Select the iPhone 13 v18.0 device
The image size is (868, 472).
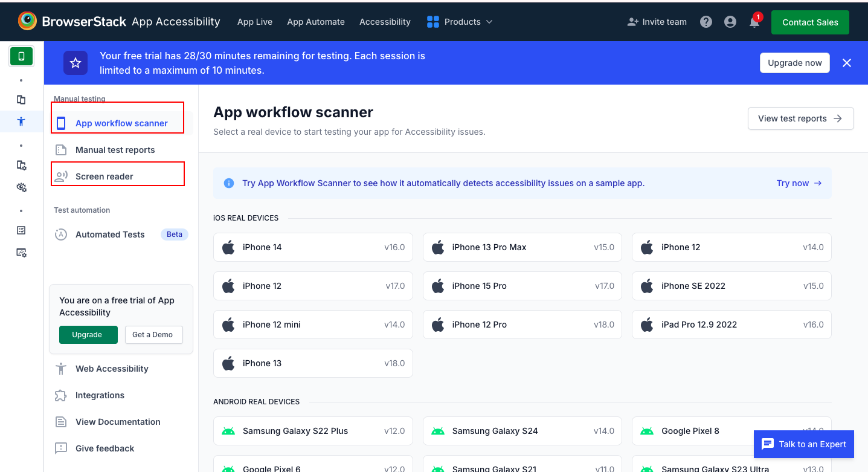point(313,363)
